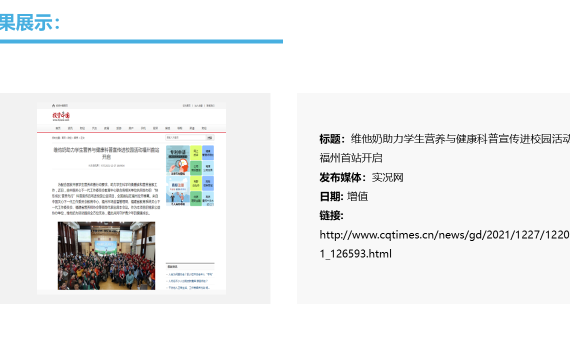Click the bottom green tile in the sidebar grid

click(x=196, y=199)
